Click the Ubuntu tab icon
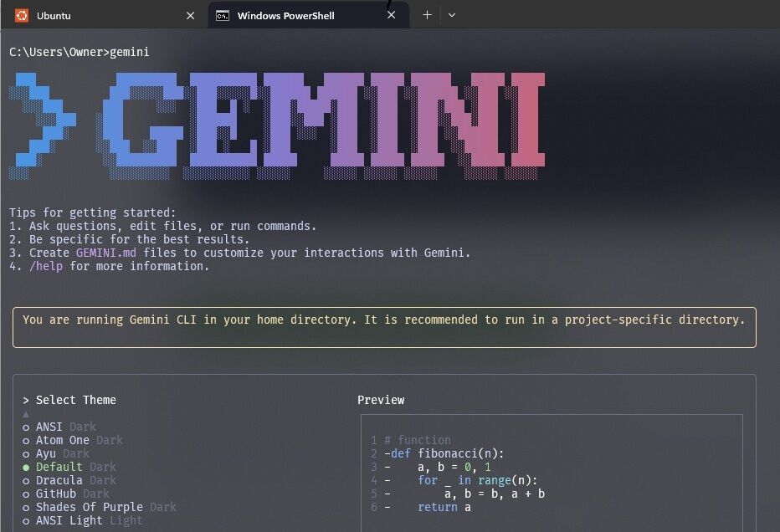 [x=22, y=15]
